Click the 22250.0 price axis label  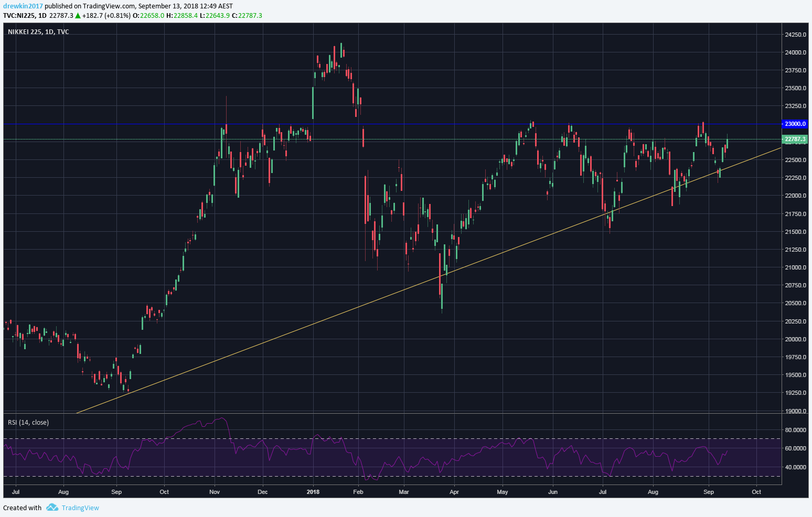point(796,178)
